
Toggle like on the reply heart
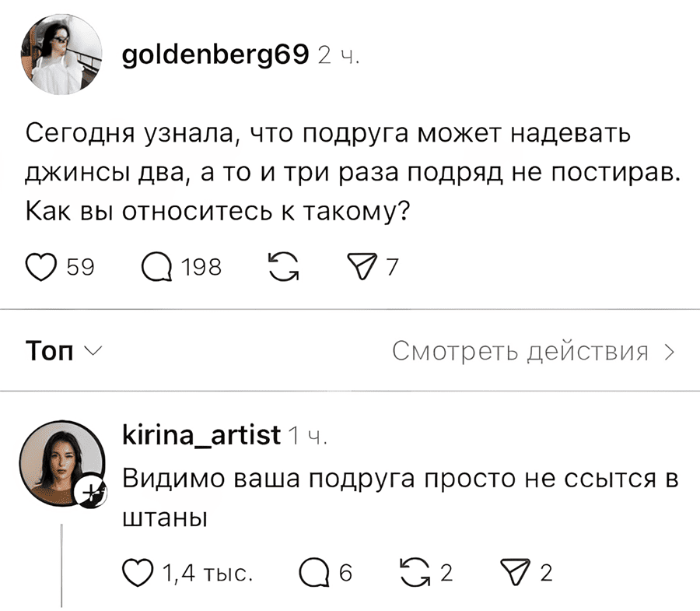coord(137,572)
